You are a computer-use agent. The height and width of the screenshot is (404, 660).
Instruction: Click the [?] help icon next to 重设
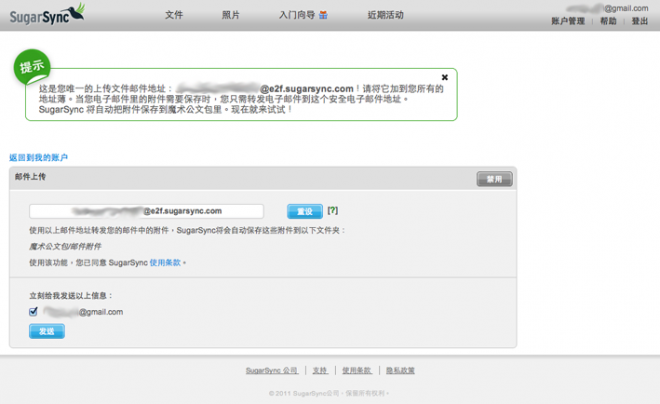click(x=333, y=211)
